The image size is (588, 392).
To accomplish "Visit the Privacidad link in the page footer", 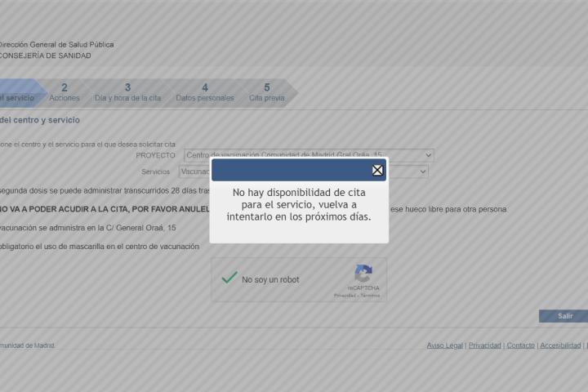I will click(x=484, y=345).
